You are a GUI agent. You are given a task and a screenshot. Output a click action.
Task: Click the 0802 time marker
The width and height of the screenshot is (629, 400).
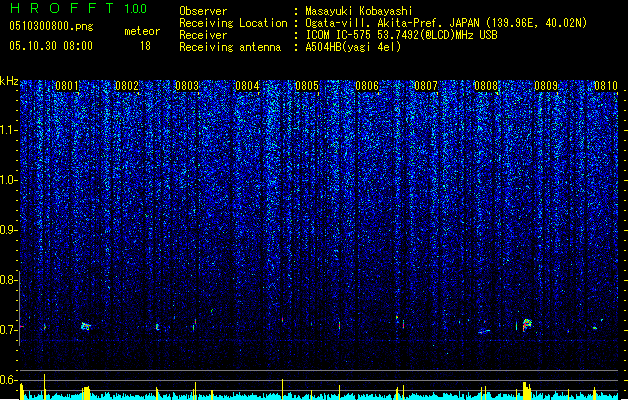click(x=127, y=86)
